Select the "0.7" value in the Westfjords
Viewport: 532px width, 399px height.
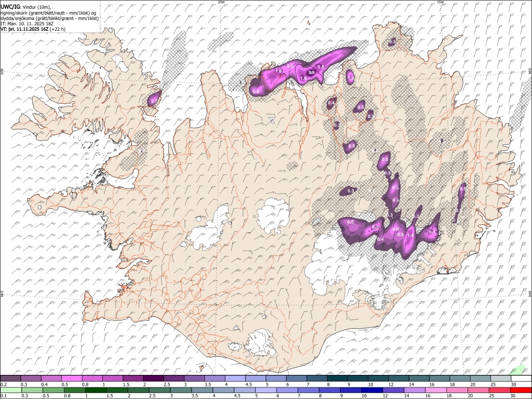tap(154, 101)
